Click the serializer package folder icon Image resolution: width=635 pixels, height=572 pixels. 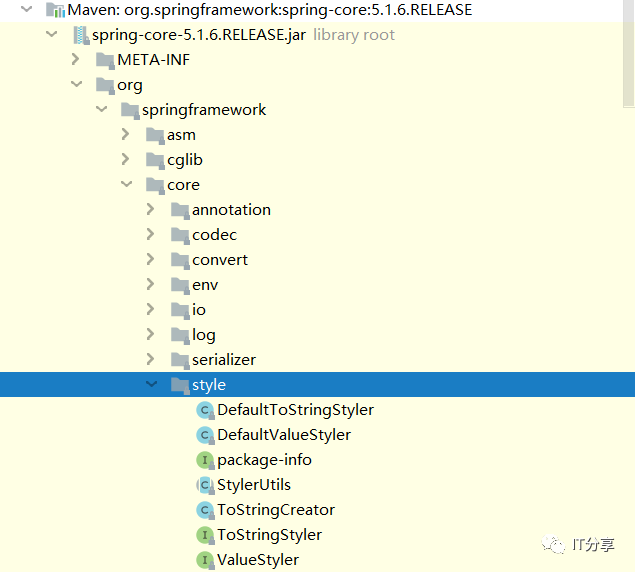click(181, 360)
